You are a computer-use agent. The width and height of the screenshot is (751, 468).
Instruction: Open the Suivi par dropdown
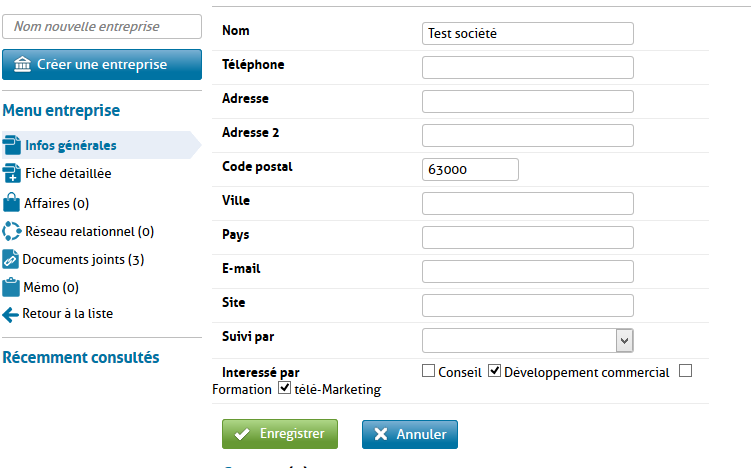(x=624, y=340)
